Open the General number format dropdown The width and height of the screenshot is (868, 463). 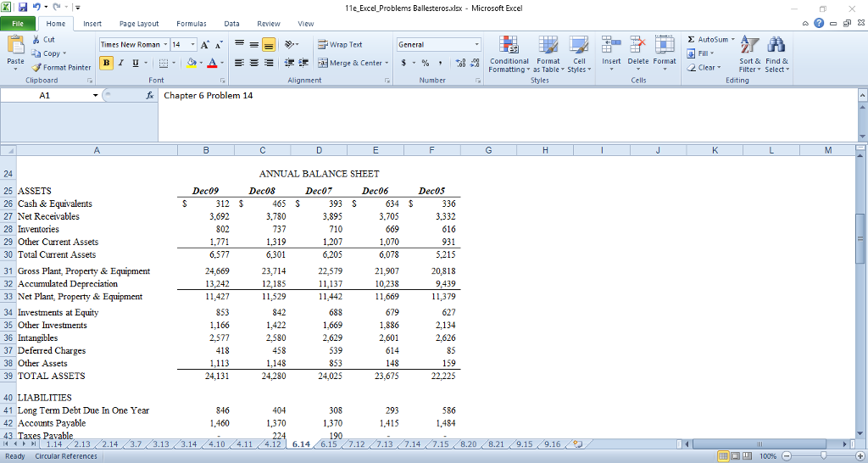pos(476,44)
